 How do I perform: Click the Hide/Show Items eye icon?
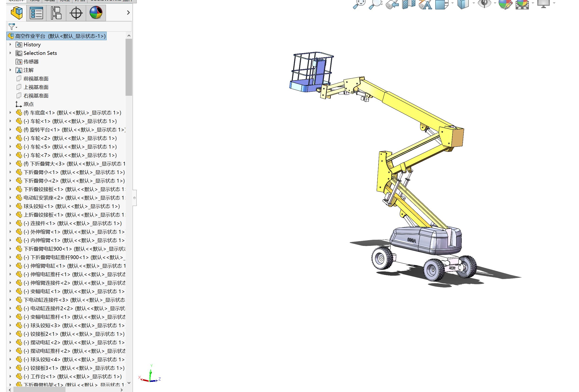(484, 4)
